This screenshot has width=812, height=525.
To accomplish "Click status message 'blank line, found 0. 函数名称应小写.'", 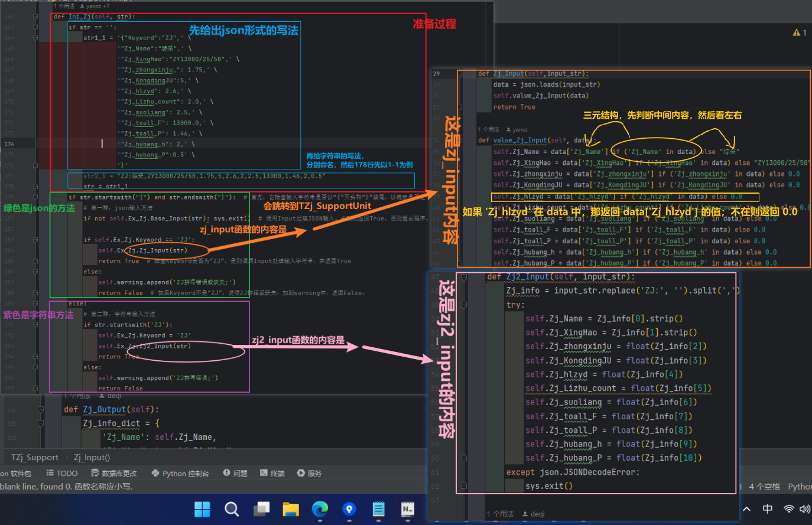I will pos(66,487).
